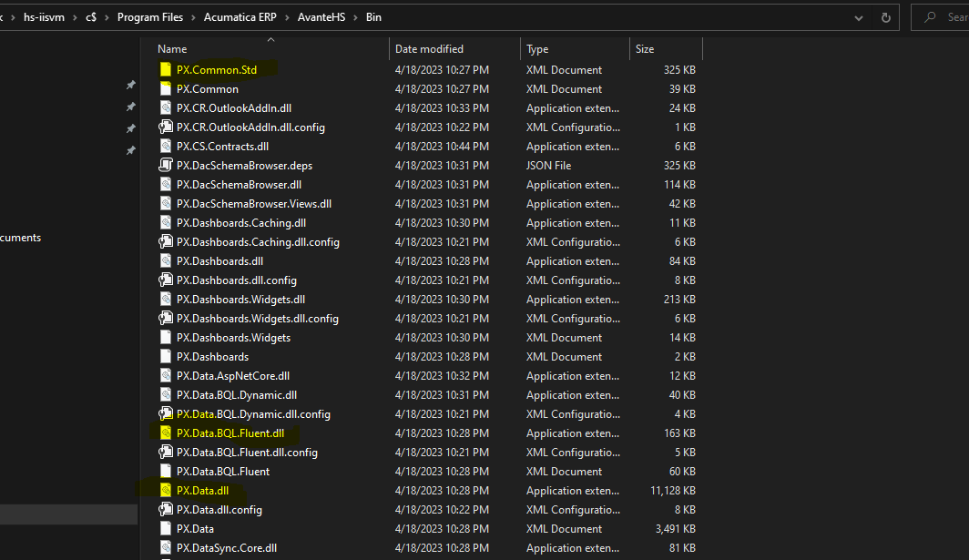Select the PX.Data.dll file name
Screen dimensions: 969x560
203,491
